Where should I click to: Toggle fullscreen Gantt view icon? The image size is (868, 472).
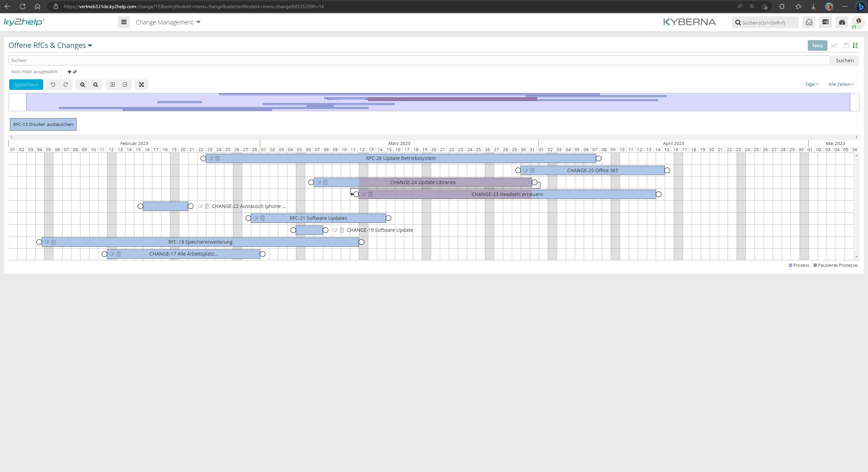pyautogui.click(x=141, y=85)
